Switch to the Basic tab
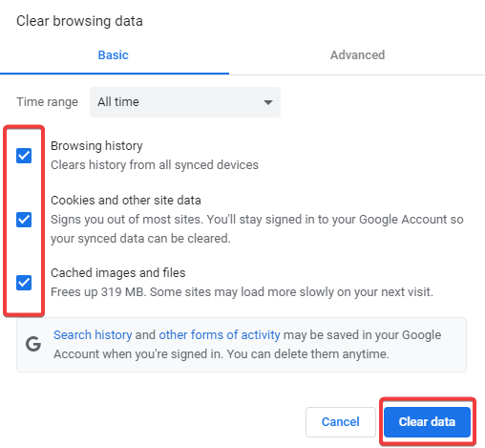Screen dimensions: 485x448 click(114, 55)
